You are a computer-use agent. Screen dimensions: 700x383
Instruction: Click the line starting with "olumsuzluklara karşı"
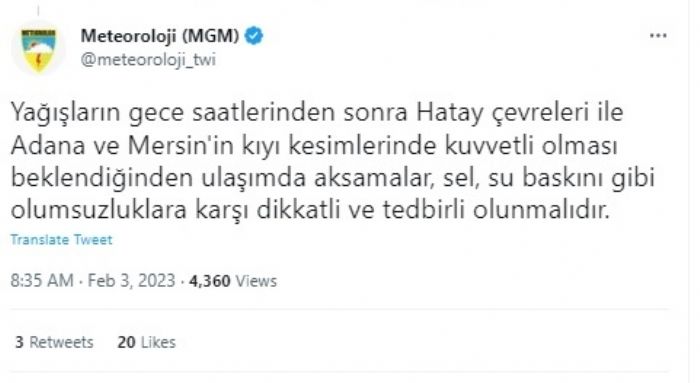pos(310,211)
